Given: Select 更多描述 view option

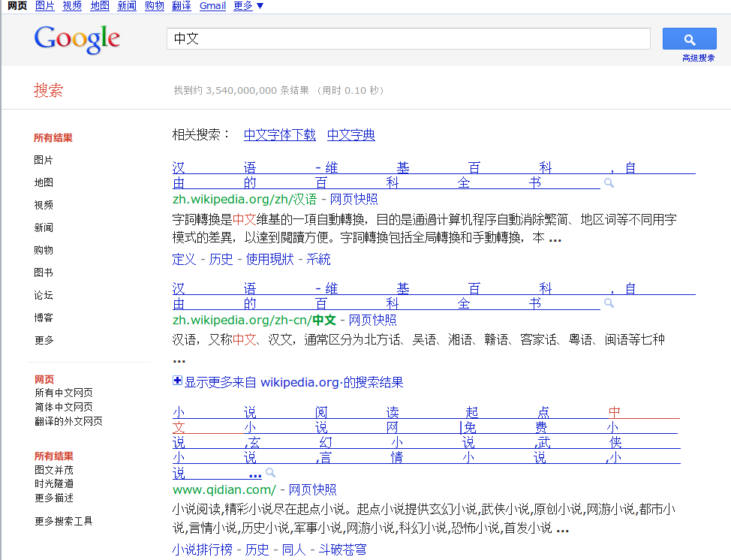Looking at the screenshot, I should [54, 498].
